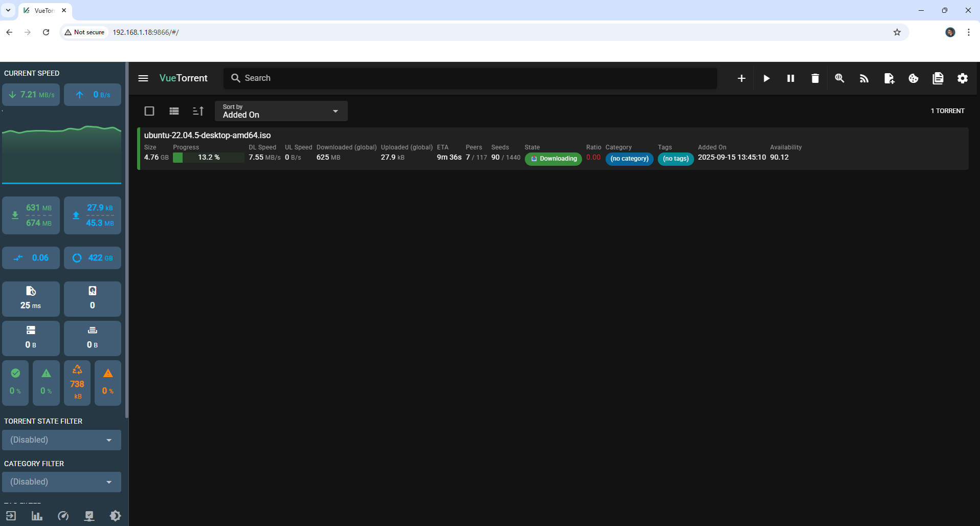Pause torrents with the pause icon
The width and height of the screenshot is (980, 526).
pos(790,78)
